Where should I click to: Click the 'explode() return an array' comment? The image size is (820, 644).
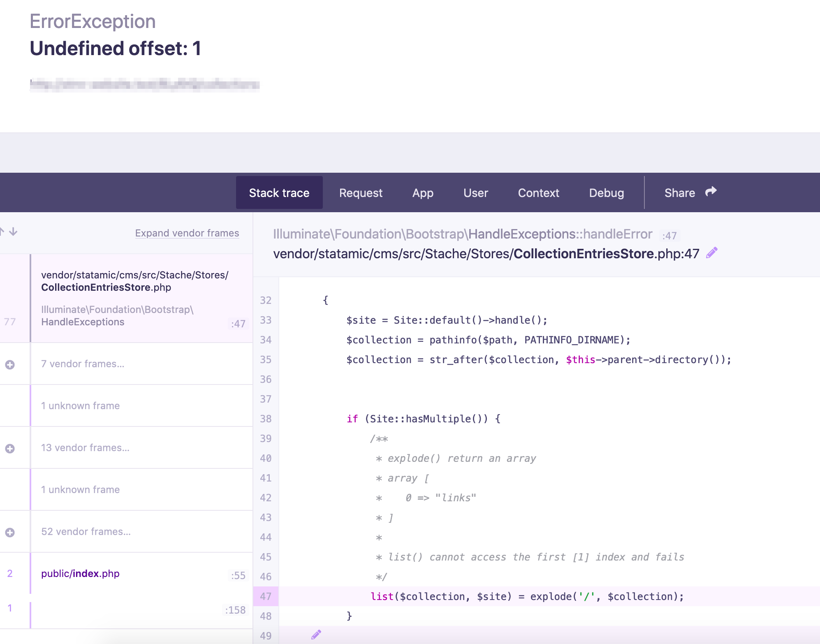(456, 458)
